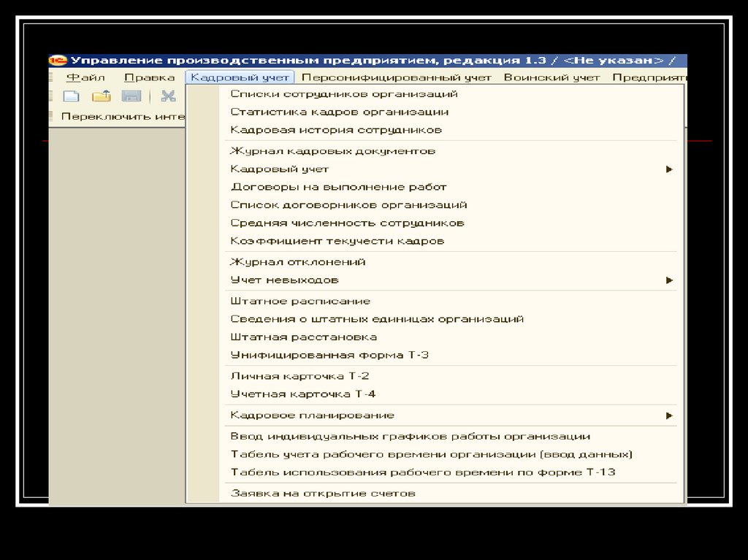
Task: Open Штатное расписание
Action: 300,302
